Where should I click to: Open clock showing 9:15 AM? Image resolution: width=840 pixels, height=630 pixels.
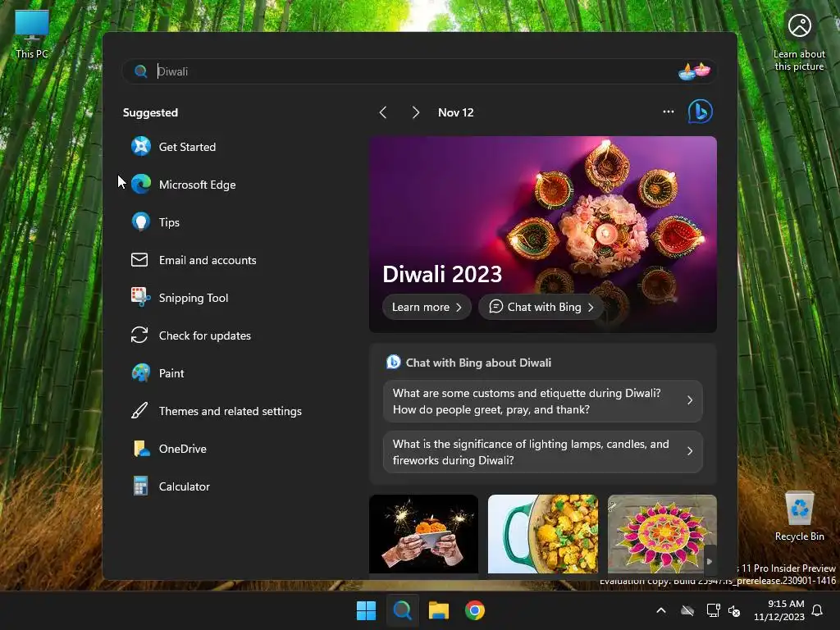[778, 610]
